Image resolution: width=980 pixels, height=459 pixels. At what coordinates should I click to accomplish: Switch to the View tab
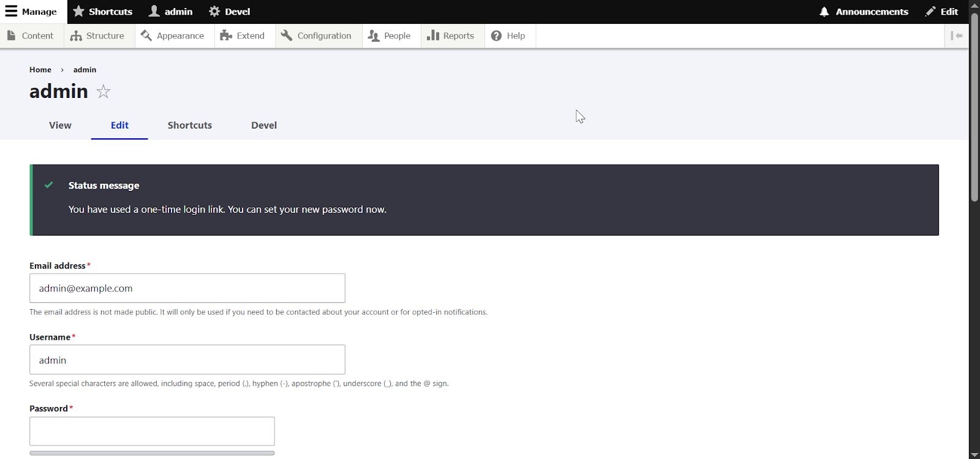[60, 125]
